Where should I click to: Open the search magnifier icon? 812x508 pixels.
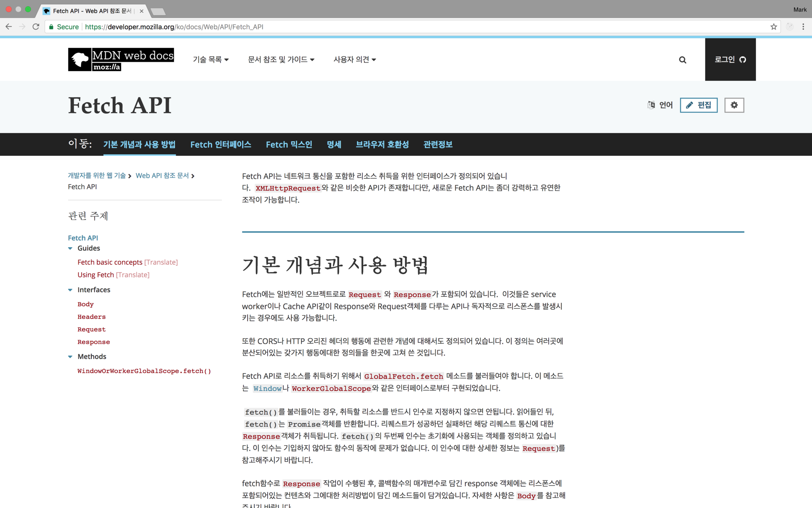(683, 60)
